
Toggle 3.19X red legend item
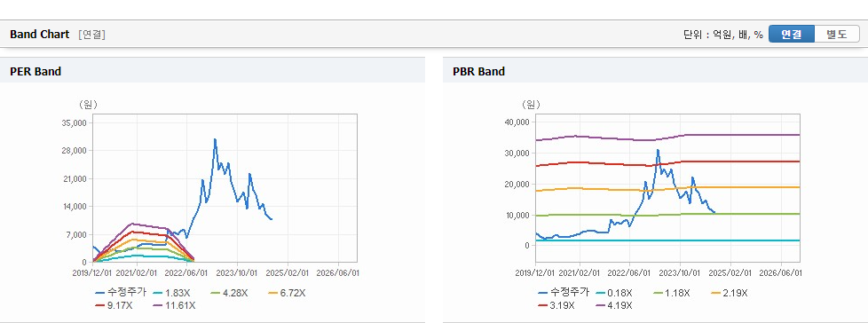pos(556,304)
